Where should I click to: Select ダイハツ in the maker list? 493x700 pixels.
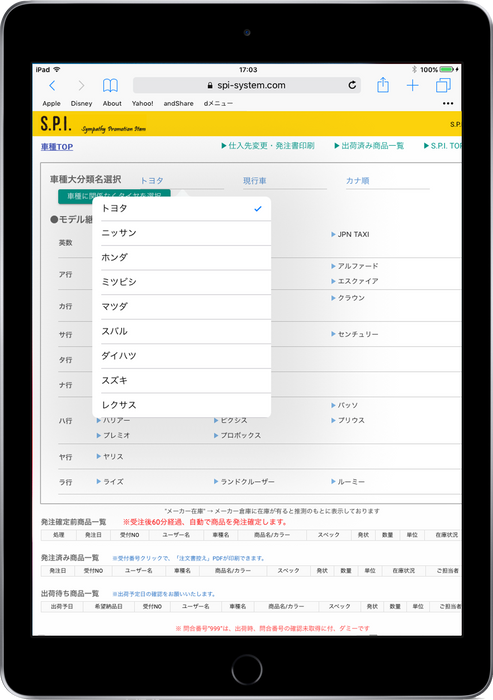(181, 356)
